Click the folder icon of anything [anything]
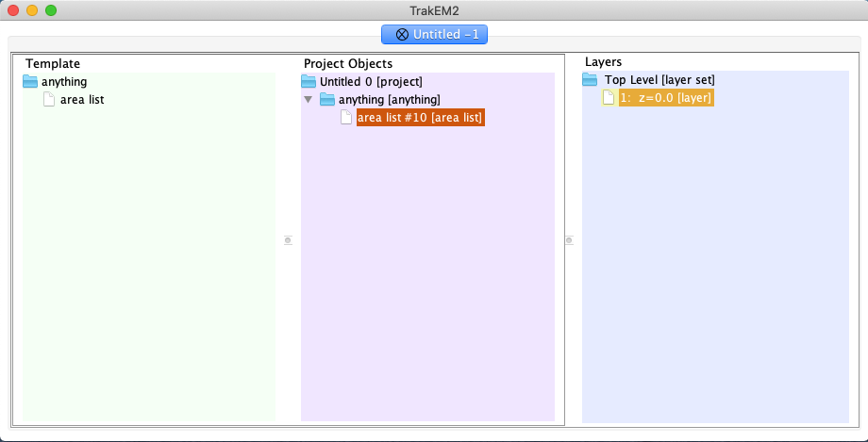This screenshot has width=868, height=442. click(327, 99)
